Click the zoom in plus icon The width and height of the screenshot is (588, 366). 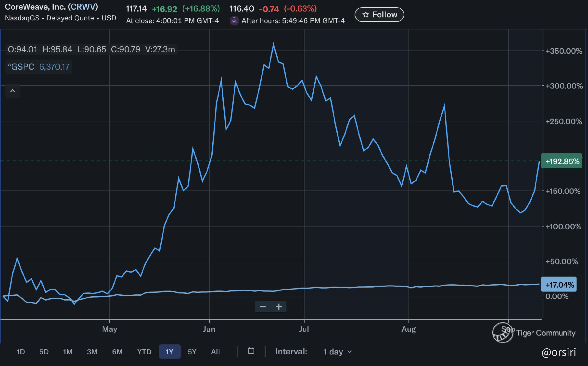pyautogui.click(x=279, y=307)
